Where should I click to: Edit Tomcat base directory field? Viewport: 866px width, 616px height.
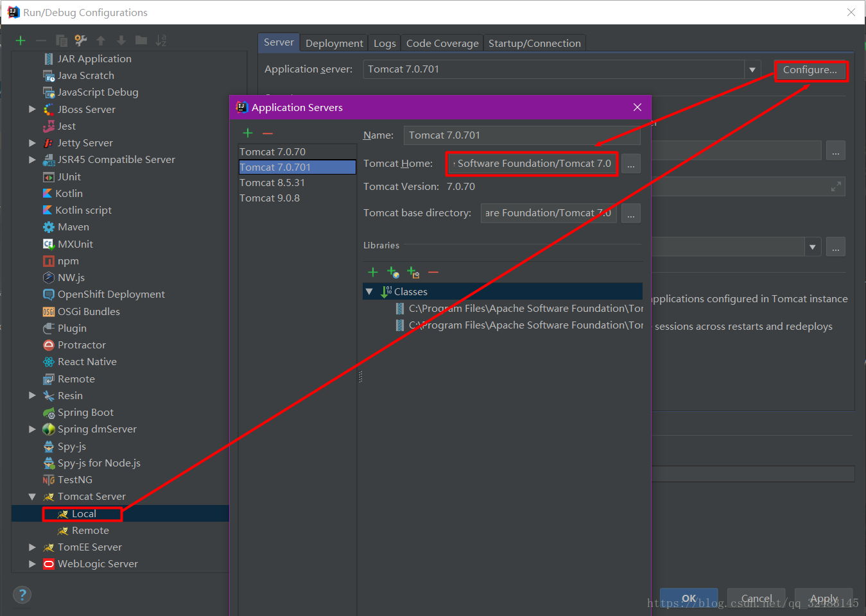549,213
